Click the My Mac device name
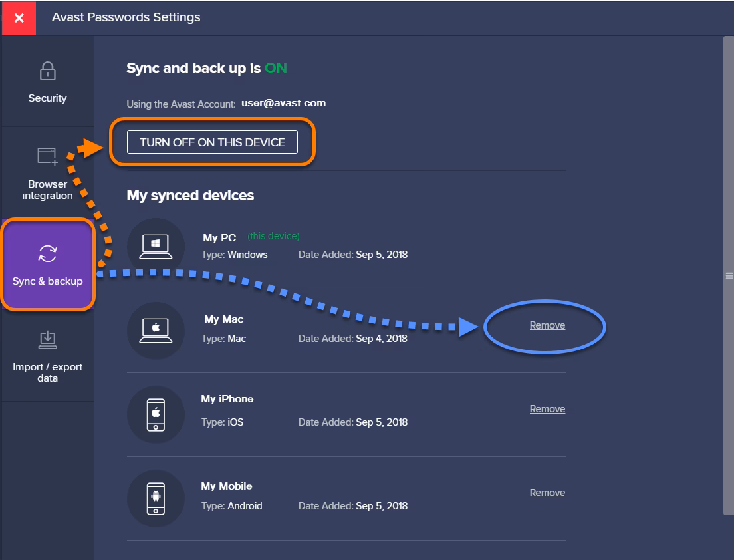Viewport: 734px width, 560px height. tap(224, 319)
